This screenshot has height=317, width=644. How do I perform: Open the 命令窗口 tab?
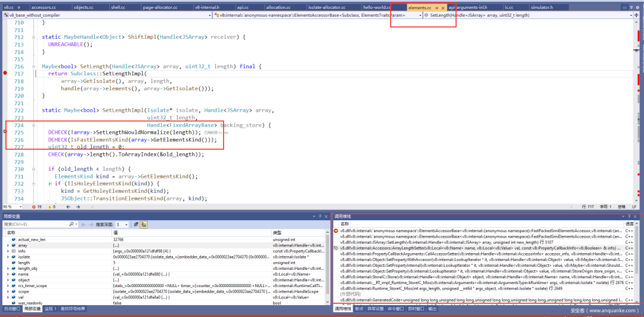(396, 309)
